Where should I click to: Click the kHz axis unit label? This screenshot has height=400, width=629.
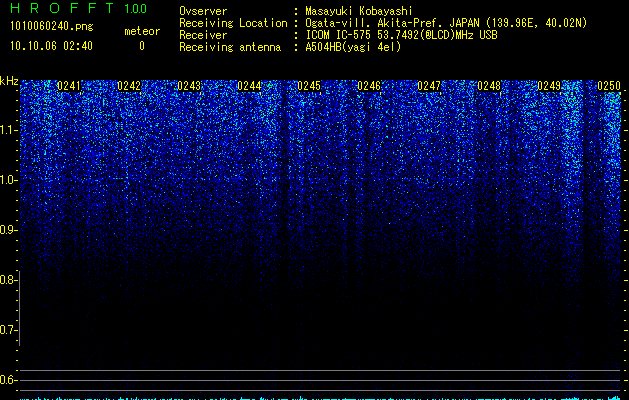coord(9,81)
